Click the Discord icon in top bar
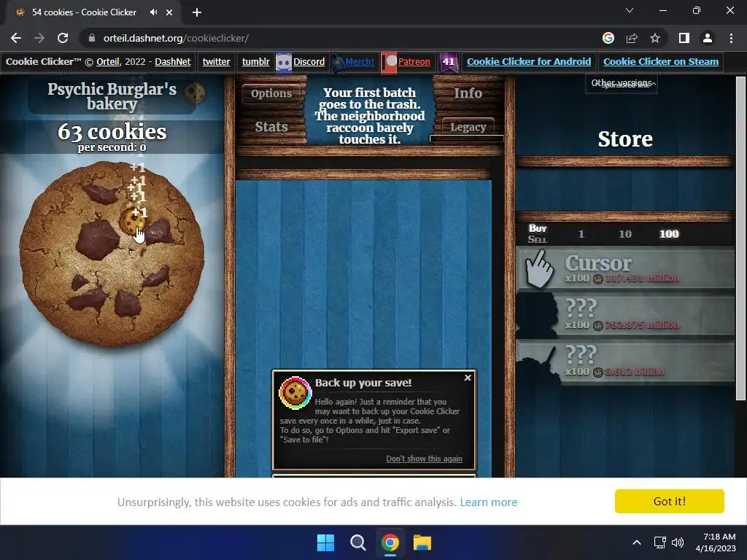This screenshot has height=560, width=747. [x=284, y=63]
